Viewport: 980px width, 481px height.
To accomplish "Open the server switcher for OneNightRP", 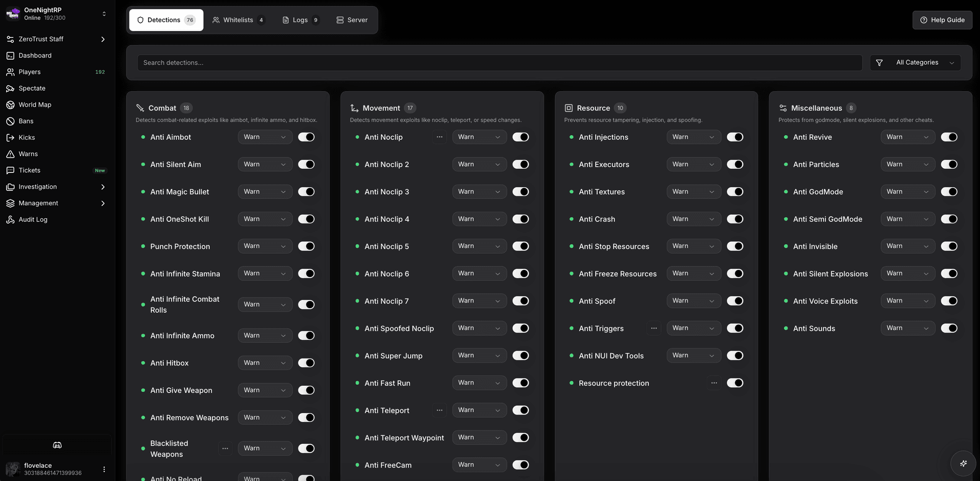I will [104, 14].
